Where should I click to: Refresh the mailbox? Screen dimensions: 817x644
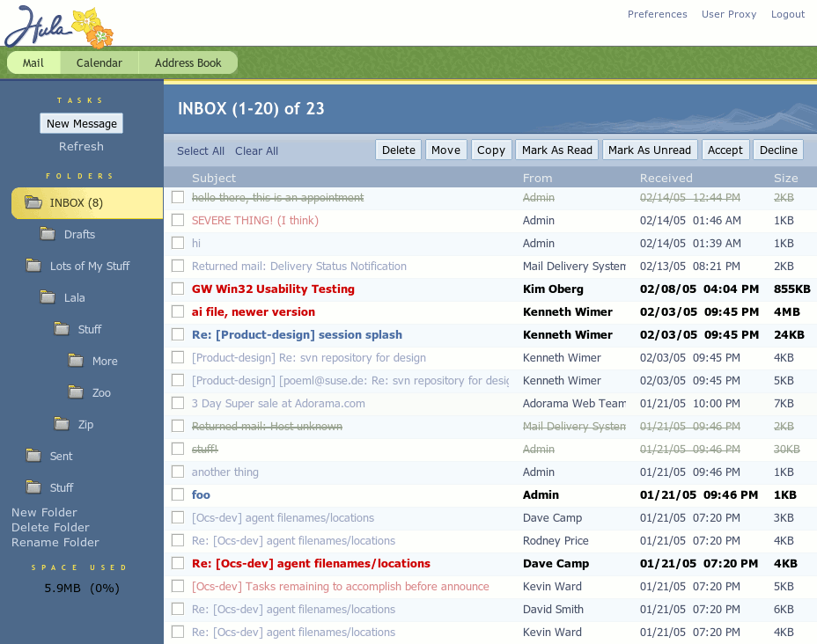(81, 146)
